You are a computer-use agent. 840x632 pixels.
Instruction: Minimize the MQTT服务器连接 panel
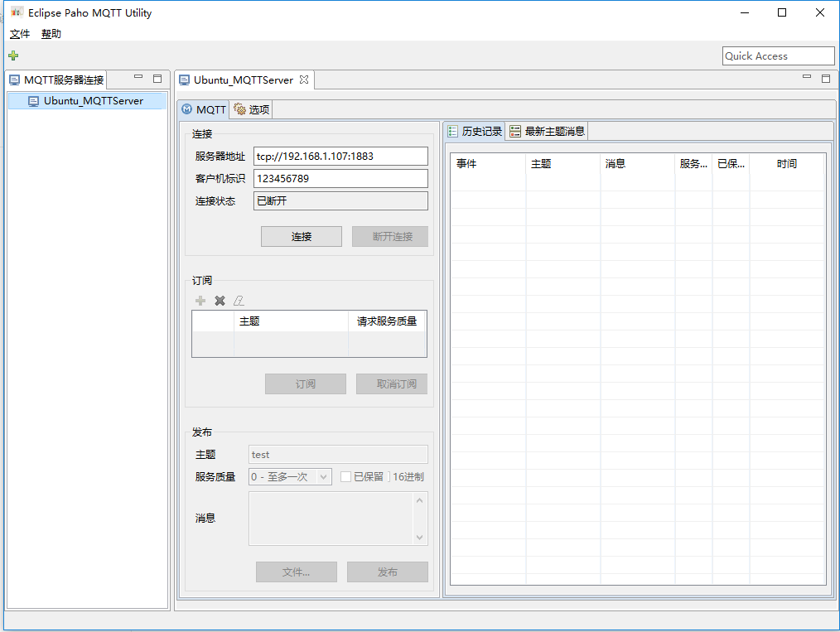pos(138,77)
